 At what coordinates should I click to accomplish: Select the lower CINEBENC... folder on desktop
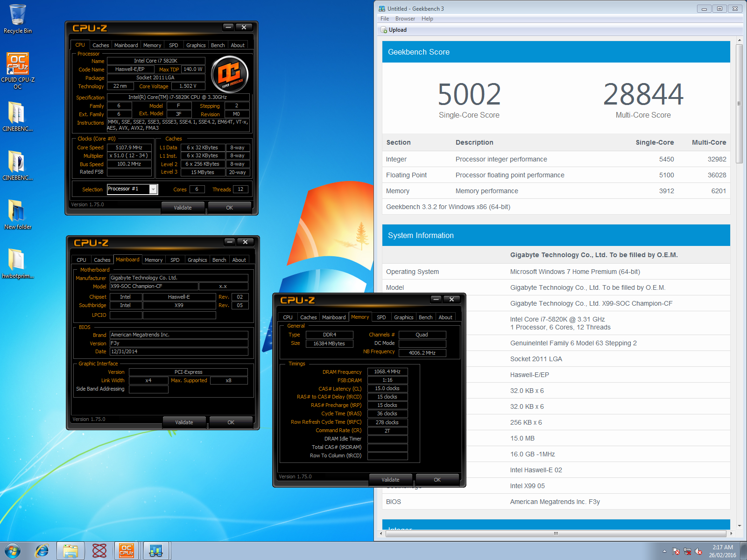(17, 166)
